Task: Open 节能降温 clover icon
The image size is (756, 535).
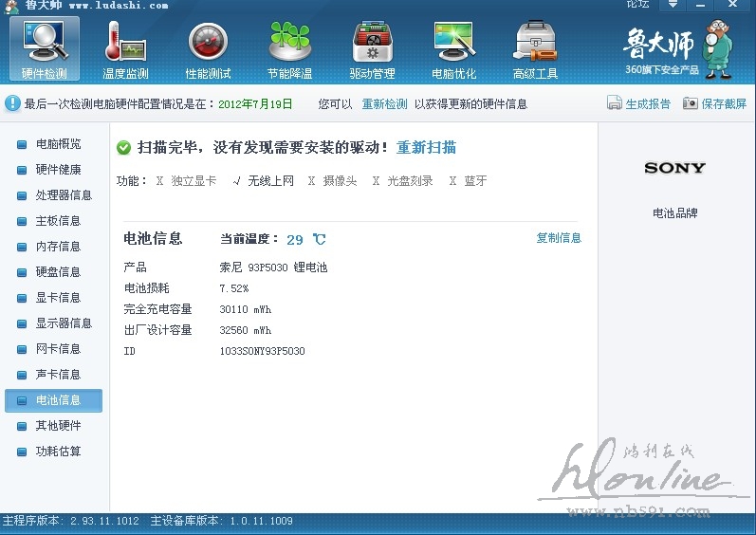Action: point(289,48)
